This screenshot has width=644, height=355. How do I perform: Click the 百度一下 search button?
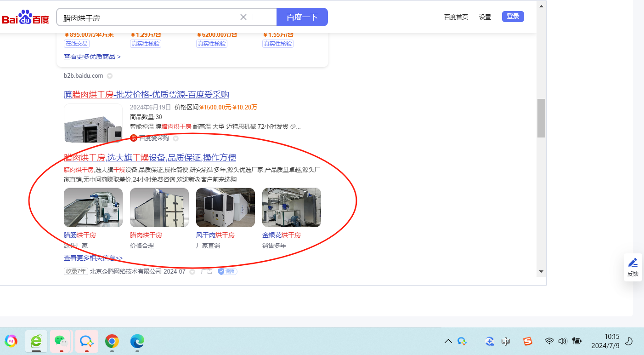click(x=302, y=17)
